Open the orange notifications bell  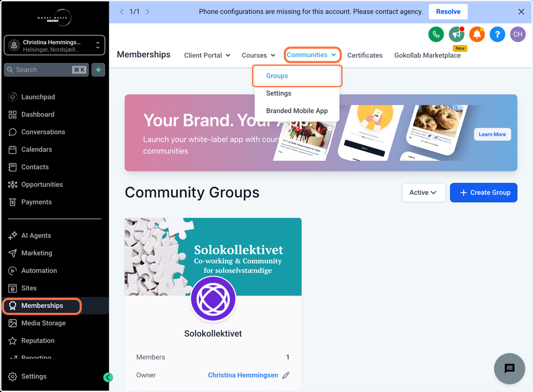477,34
